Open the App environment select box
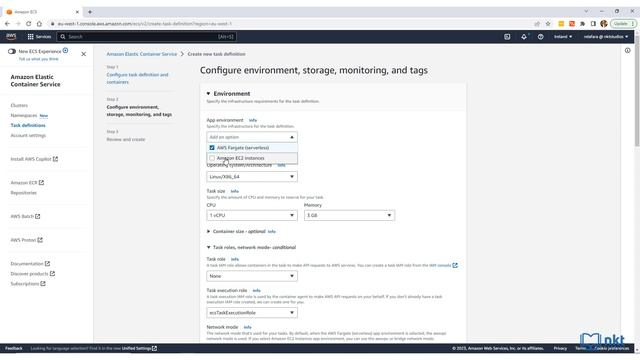This screenshot has height=360, width=640. click(252, 137)
